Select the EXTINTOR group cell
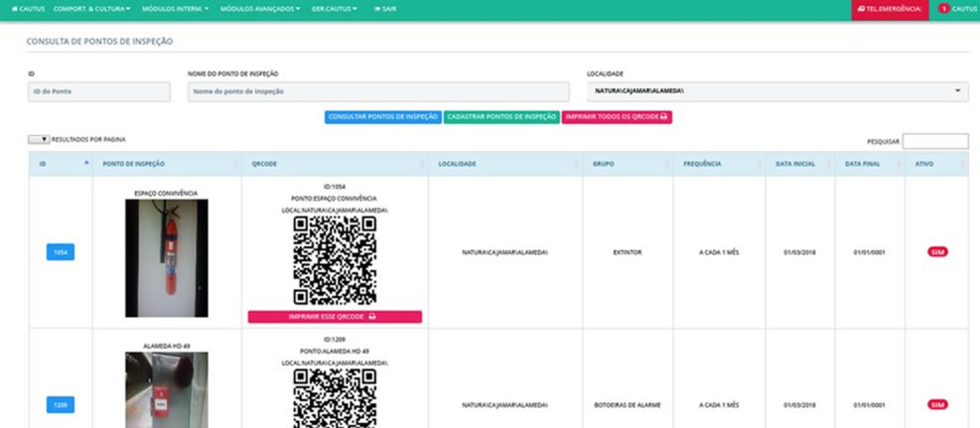Screen dimensions: 980x428 [x=628, y=252]
